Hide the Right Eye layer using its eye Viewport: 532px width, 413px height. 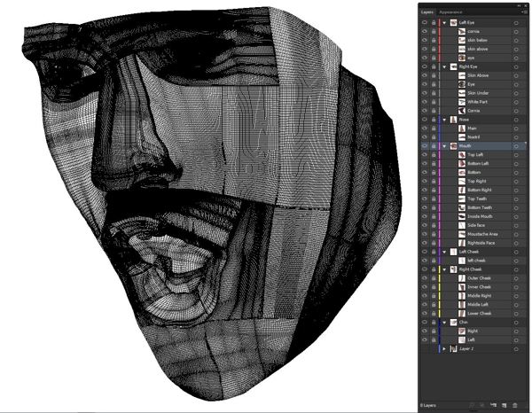tap(425, 66)
